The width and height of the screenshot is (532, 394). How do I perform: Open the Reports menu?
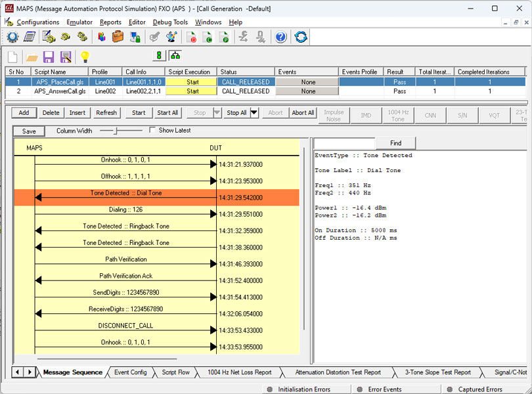click(x=110, y=22)
